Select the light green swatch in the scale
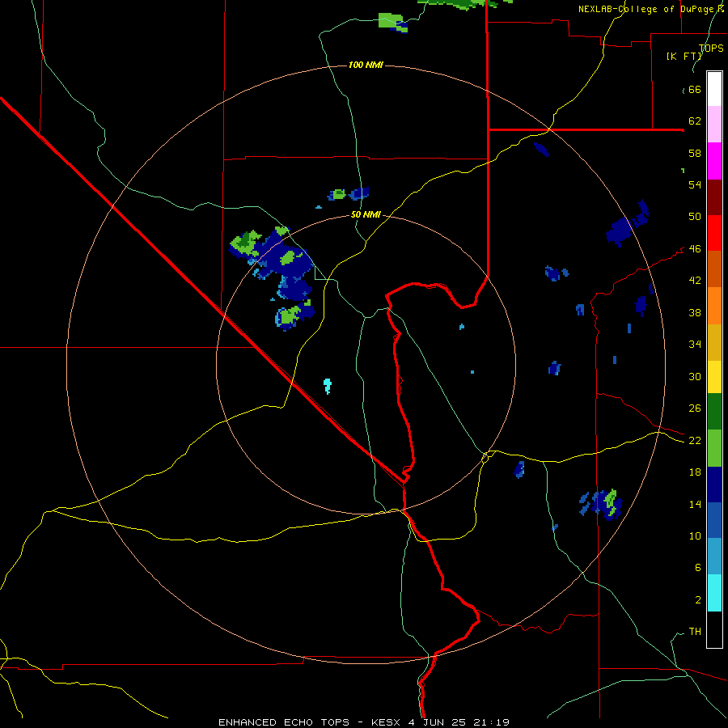The width and height of the screenshot is (728, 728). pos(714,448)
